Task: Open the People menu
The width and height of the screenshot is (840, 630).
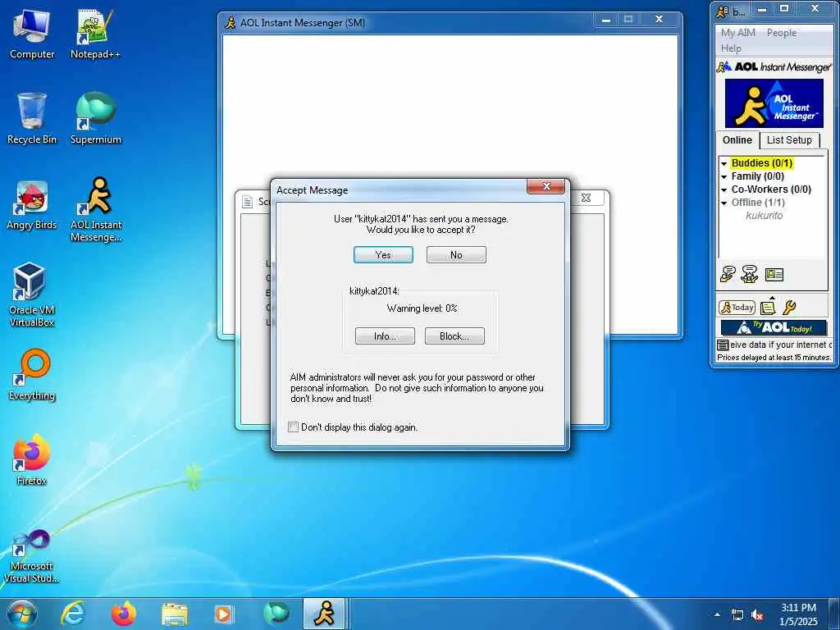Action: [781, 33]
